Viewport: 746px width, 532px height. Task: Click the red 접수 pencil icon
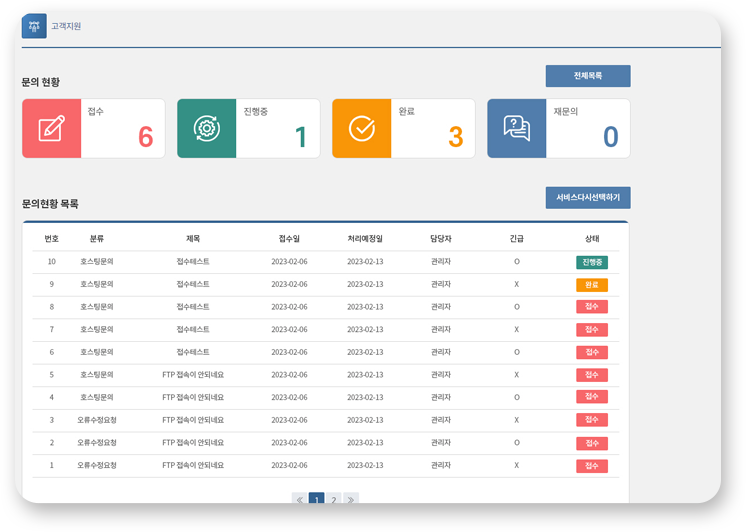point(52,129)
